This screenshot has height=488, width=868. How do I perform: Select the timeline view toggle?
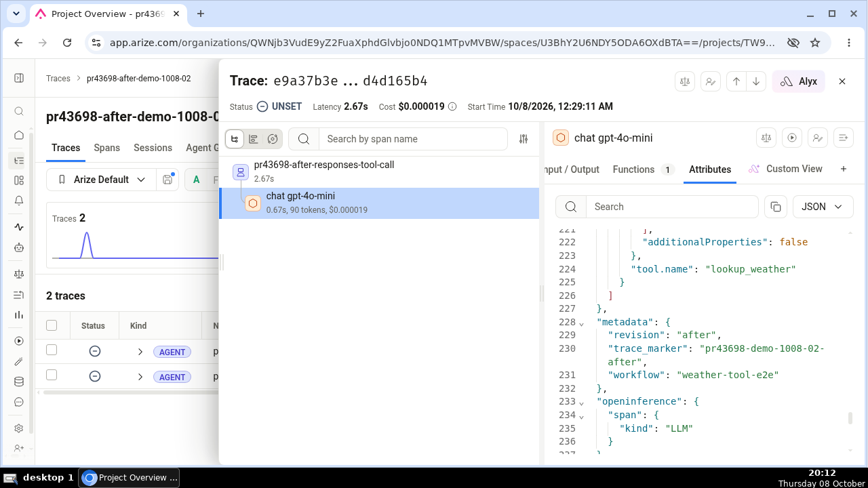254,139
